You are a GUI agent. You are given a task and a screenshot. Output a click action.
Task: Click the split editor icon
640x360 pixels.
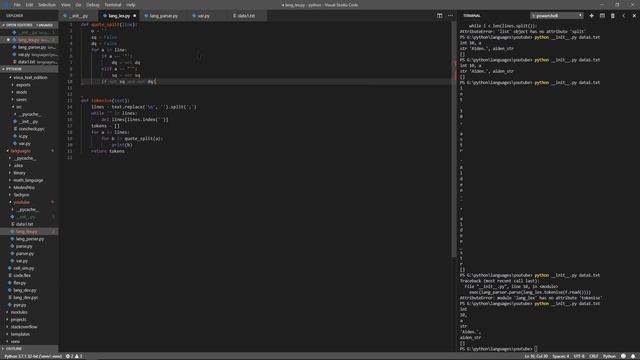point(440,16)
